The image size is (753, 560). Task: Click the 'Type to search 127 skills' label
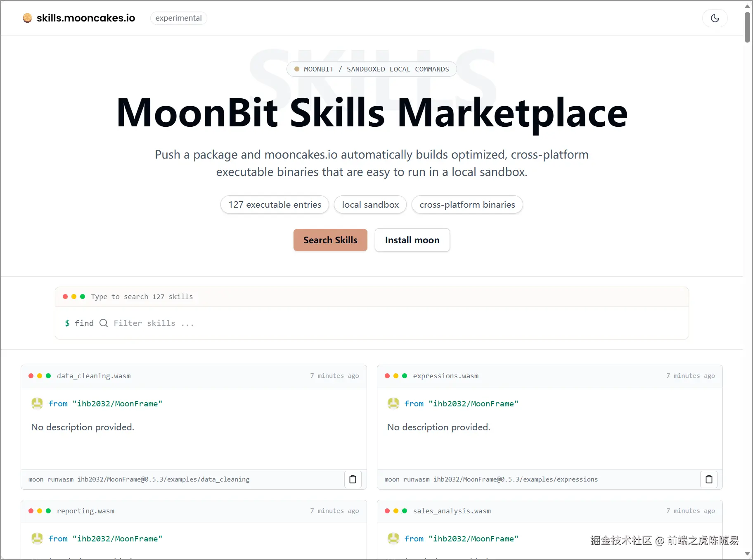pos(142,297)
